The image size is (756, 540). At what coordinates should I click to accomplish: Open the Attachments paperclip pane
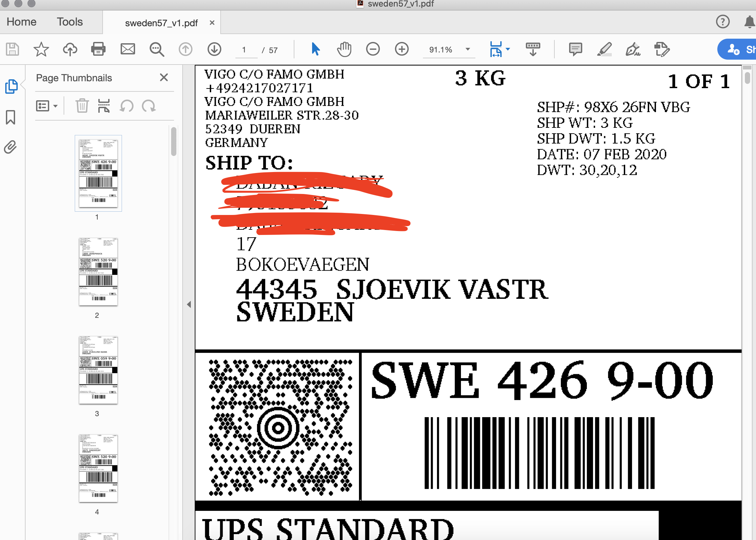point(10,147)
